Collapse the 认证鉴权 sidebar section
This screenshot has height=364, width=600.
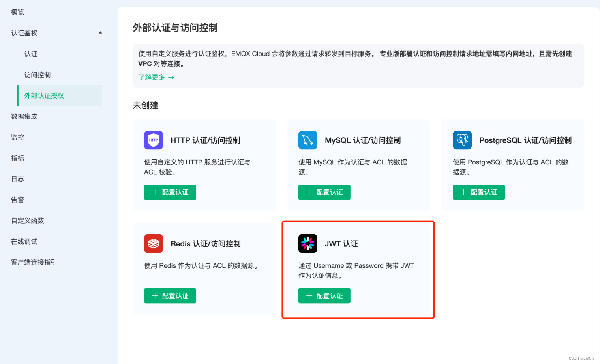click(101, 33)
